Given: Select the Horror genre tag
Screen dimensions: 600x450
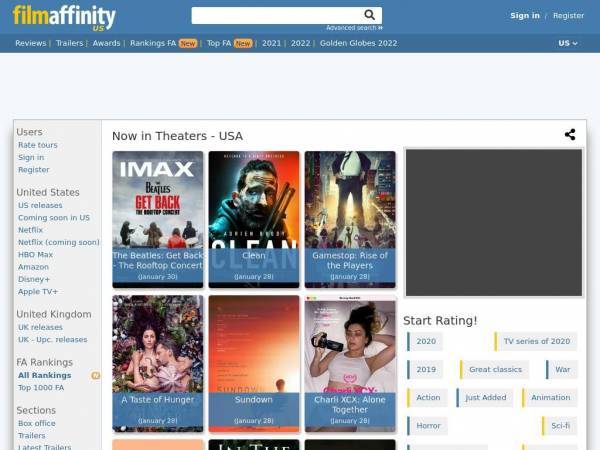Looking at the screenshot, I should 427,426.
